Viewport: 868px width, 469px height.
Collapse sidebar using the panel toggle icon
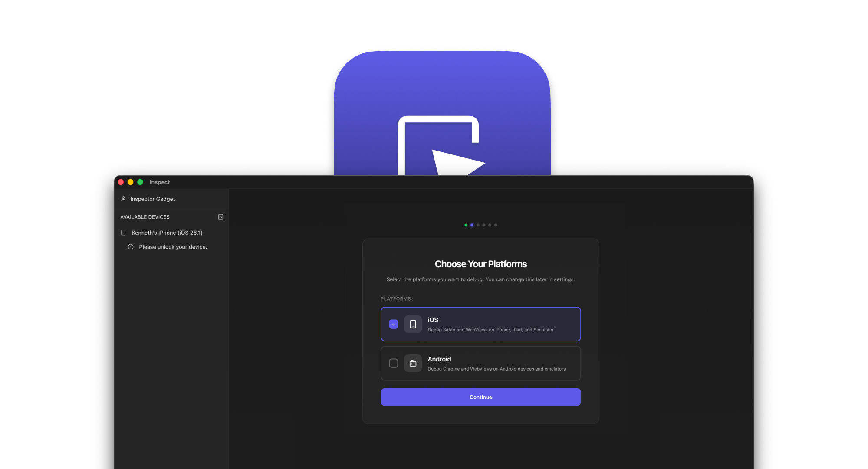click(220, 217)
